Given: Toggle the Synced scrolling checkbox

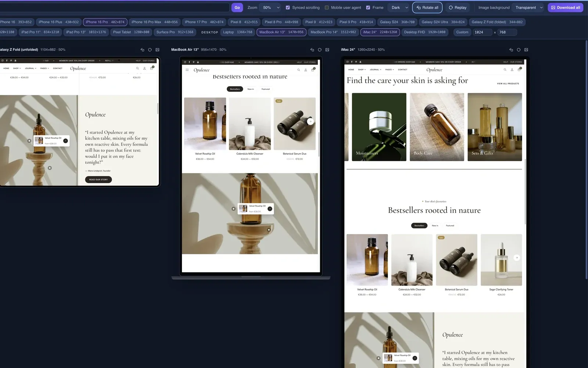Looking at the screenshot, I should pyautogui.click(x=288, y=7).
